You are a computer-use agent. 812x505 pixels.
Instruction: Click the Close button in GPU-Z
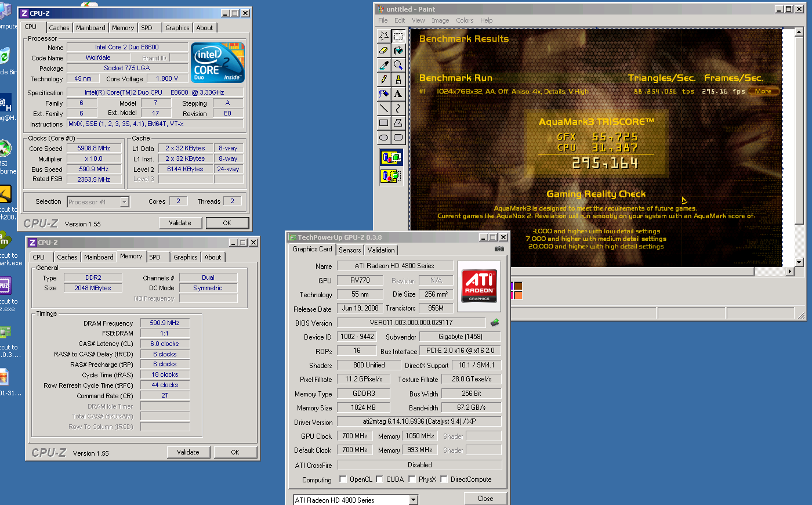[485, 499]
